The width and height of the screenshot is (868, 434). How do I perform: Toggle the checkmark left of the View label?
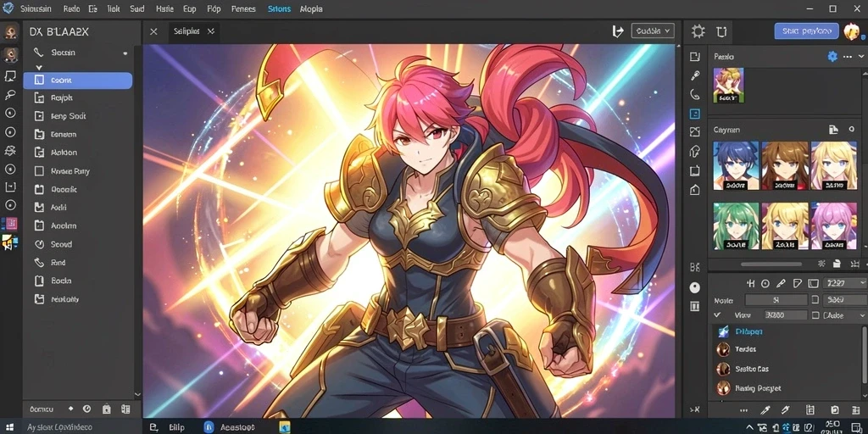(x=717, y=315)
